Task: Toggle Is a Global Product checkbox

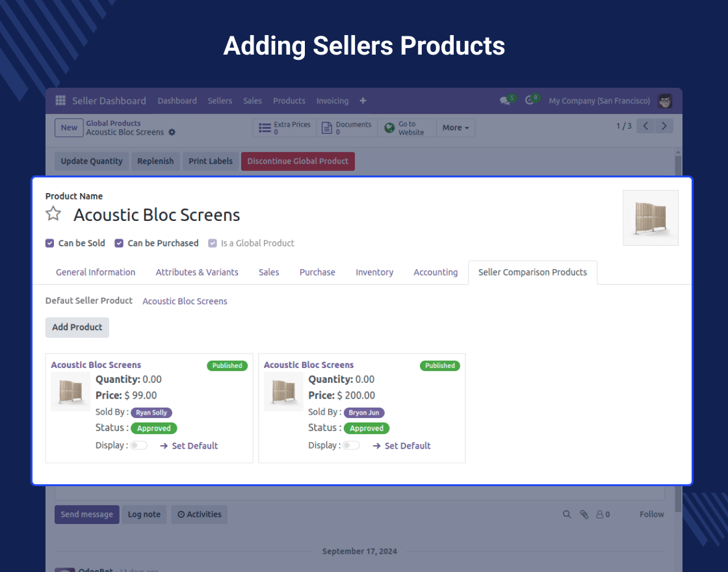Action: click(x=212, y=243)
